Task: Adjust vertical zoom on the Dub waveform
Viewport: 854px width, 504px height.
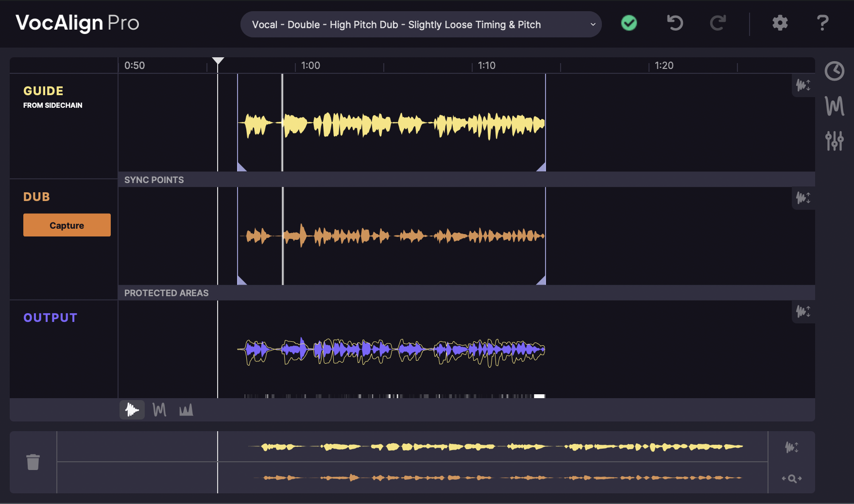Action: click(803, 198)
